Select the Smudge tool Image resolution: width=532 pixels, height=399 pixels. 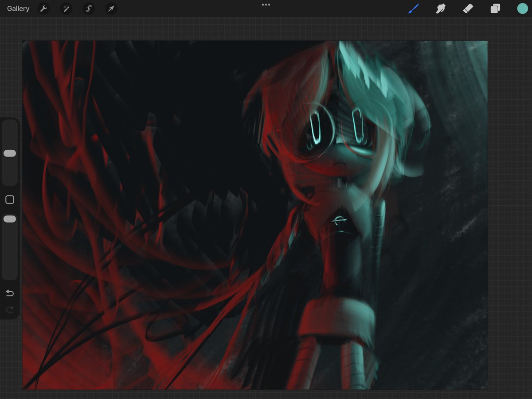441,8
